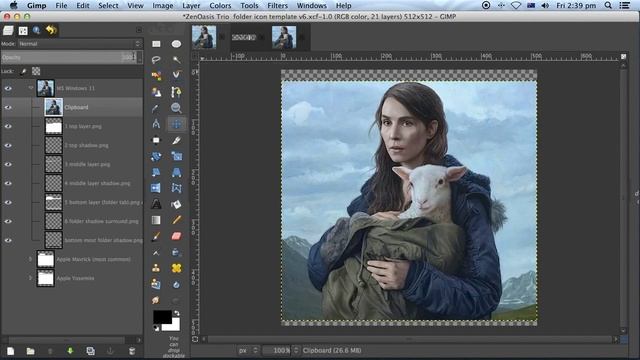Activate the highlighted Move tool
Viewport: 640px width, 360px height.
tap(176, 124)
